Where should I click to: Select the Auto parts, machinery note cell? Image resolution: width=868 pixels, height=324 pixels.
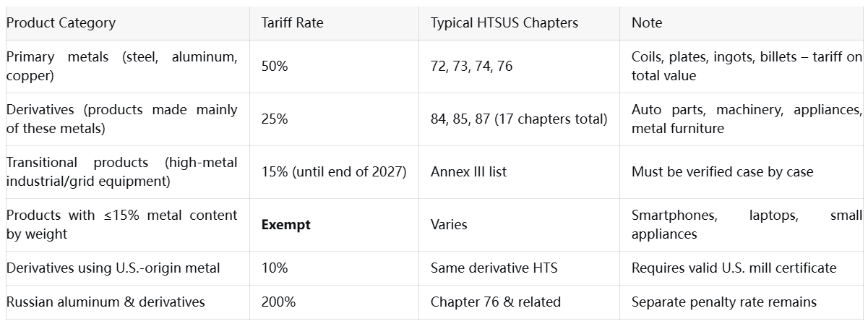[x=746, y=119]
